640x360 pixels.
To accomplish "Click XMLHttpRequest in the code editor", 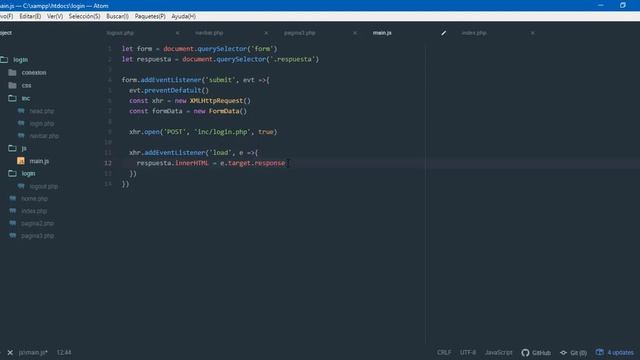I will (x=216, y=100).
